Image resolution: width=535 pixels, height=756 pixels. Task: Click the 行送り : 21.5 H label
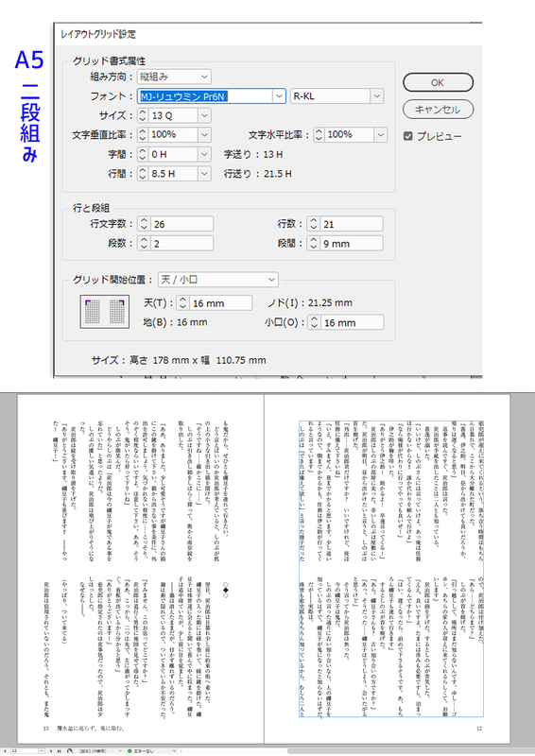258,174
